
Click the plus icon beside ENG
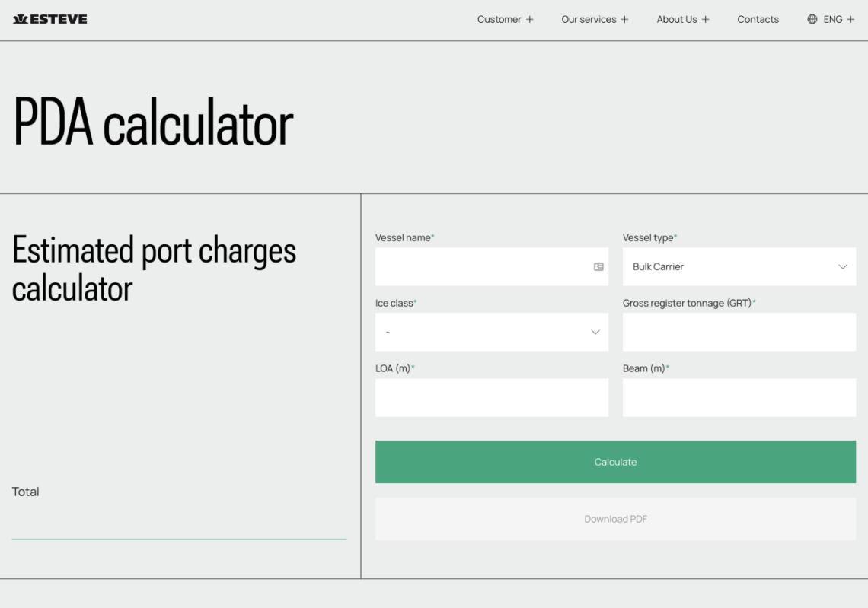pos(850,20)
